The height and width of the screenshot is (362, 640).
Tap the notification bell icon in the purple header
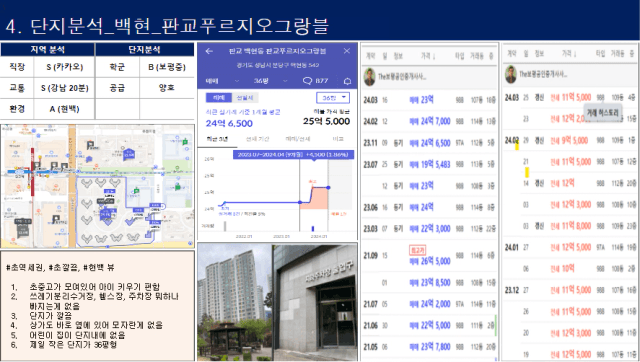[x=347, y=81]
